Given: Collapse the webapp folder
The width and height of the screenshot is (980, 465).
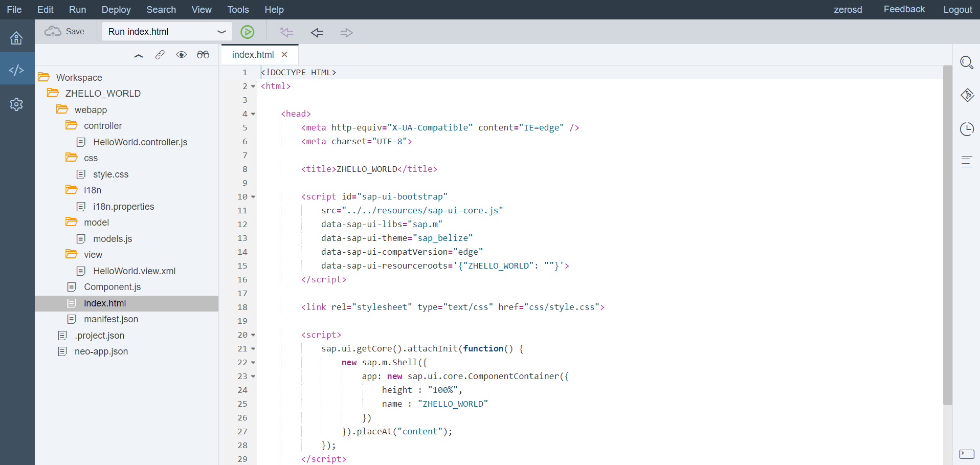Looking at the screenshot, I should pos(62,109).
